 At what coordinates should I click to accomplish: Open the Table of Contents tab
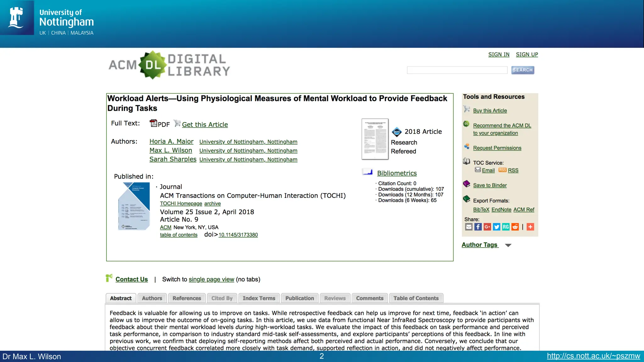click(x=416, y=298)
